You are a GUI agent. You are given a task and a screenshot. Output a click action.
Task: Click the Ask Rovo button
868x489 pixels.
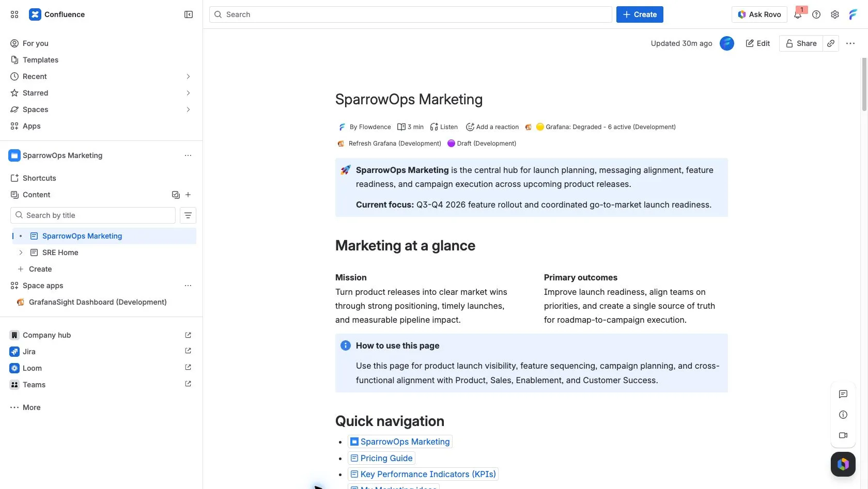[x=759, y=14]
